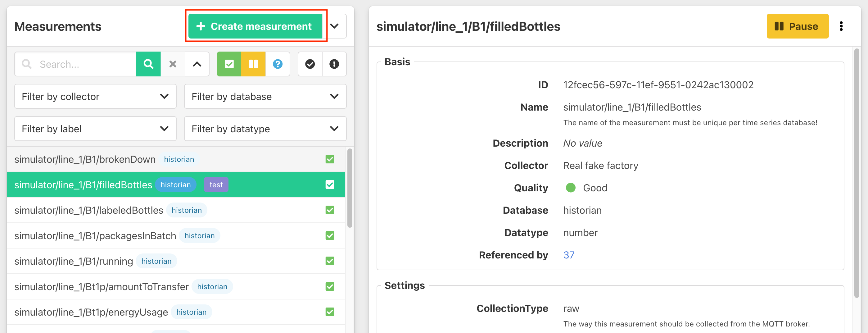This screenshot has height=333, width=868.
Task: Toggle checkbox for simulator/line_1/B1/brokenDown
Action: pyautogui.click(x=330, y=159)
